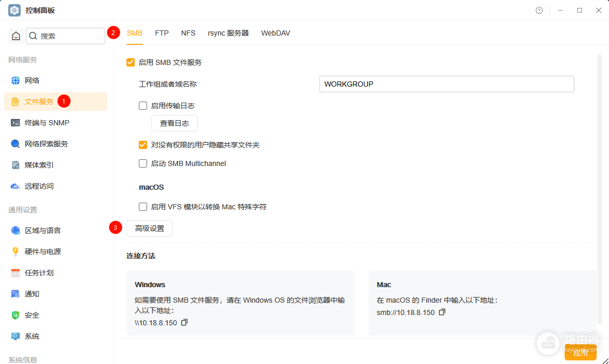Click the light bulb icon for 硬件与电源

click(15, 252)
